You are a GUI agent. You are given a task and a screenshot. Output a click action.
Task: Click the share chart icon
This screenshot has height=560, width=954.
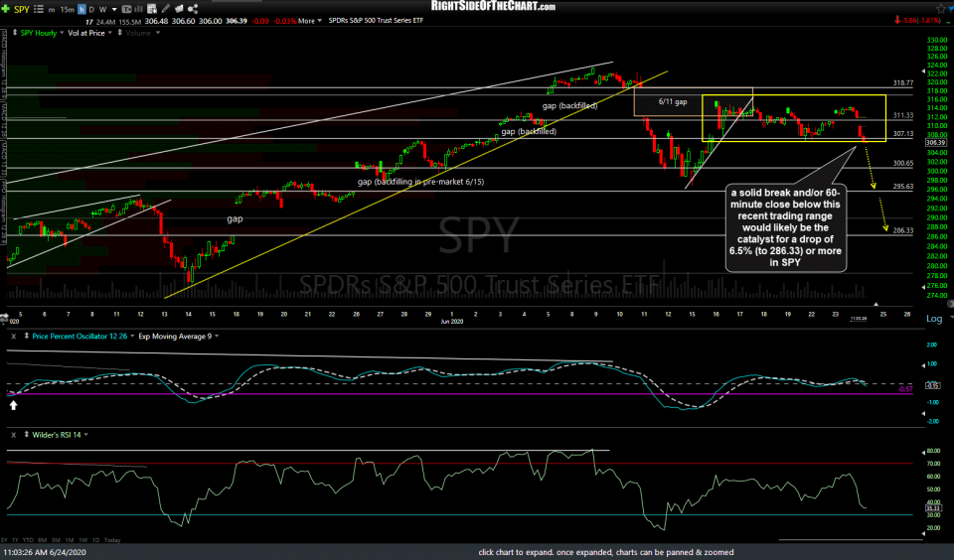193,9
